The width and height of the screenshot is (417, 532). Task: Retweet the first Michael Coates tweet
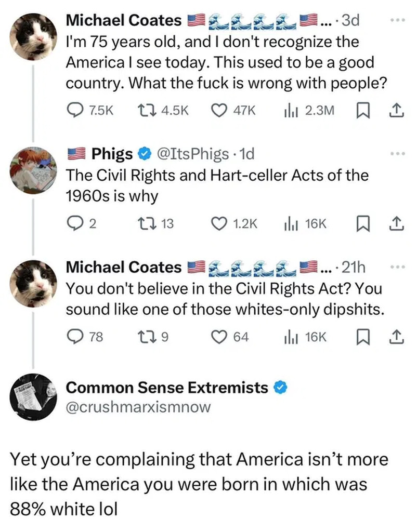pyautogui.click(x=142, y=110)
